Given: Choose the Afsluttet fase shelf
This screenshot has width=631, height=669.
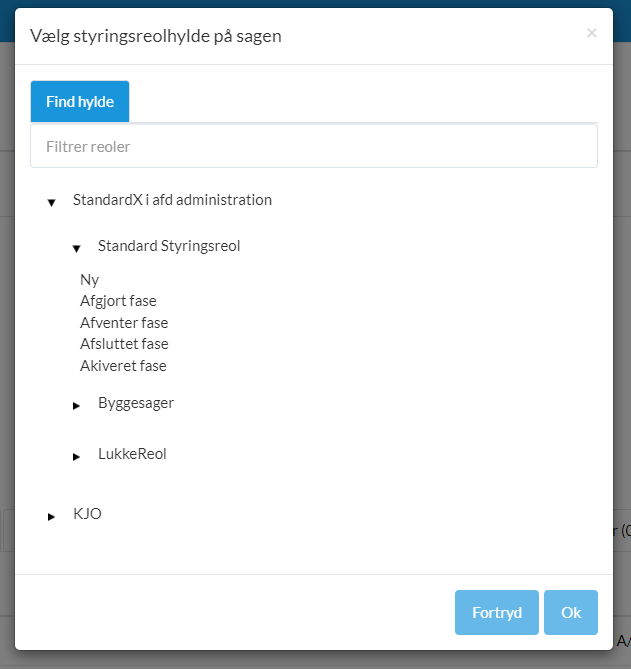Looking at the screenshot, I should click(x=124, y=344).
